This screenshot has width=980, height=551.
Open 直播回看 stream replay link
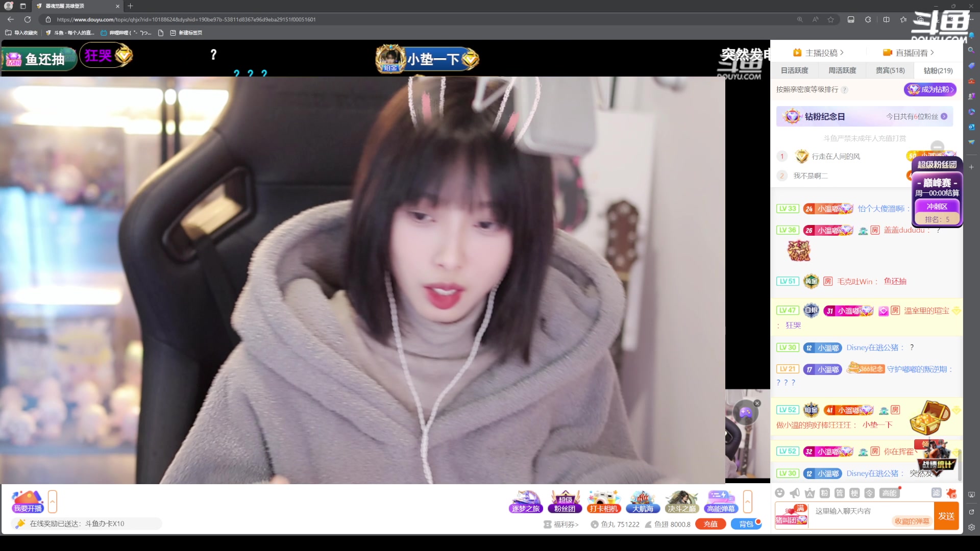pos(909,53)
